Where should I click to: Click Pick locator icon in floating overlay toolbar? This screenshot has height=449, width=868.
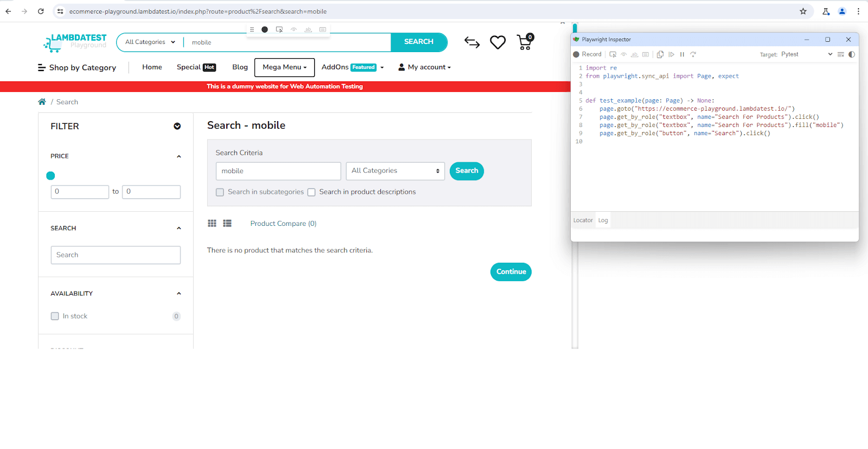(x=279, y=29)
